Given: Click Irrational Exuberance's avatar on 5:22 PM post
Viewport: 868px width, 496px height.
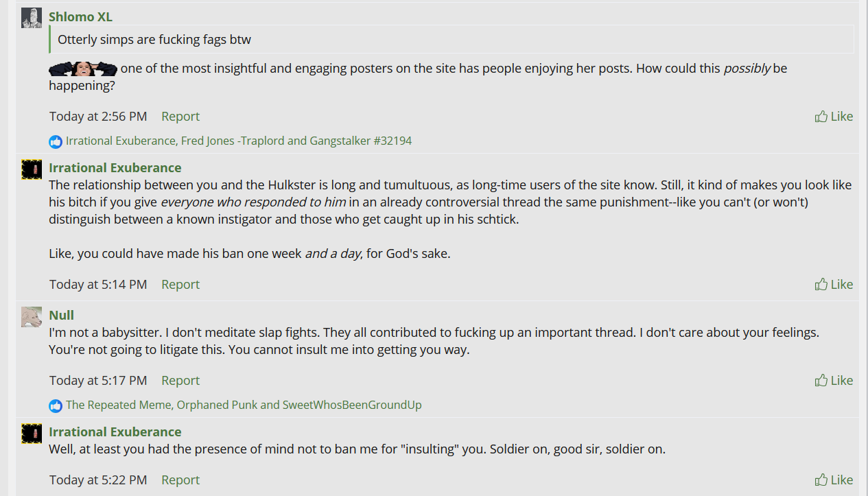Looking at the screenshot, I should tap(32, 434).
